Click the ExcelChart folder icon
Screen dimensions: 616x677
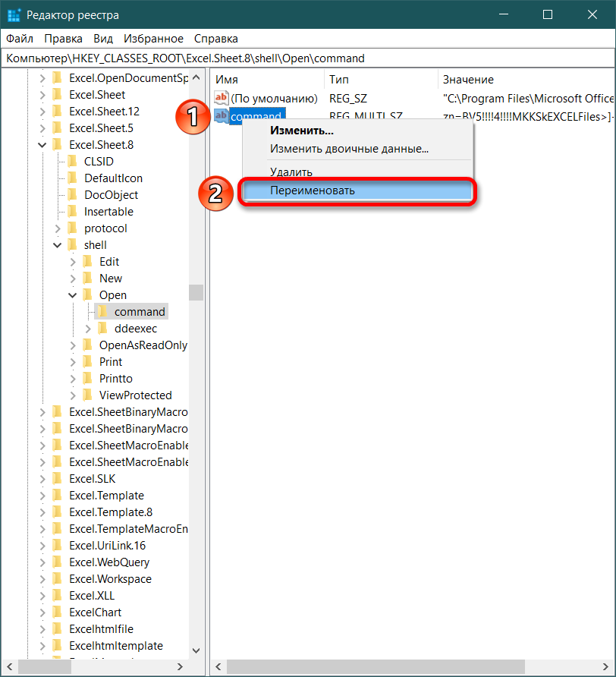57,612
